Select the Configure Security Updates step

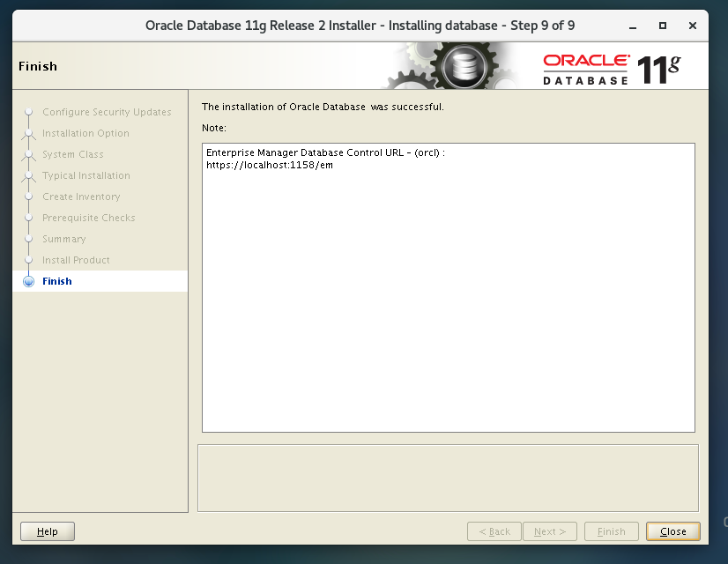click(107, 112)
